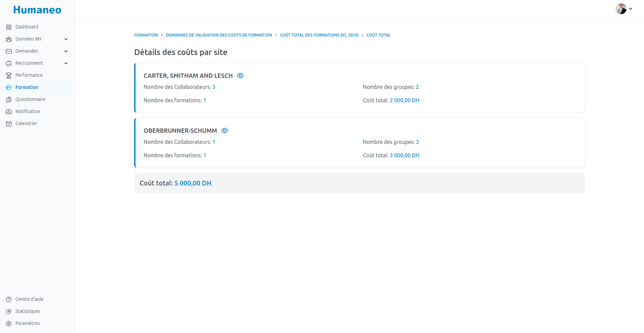Select Formation in the sidebar menu
The image size is (644, 333).
coord(27,87)
